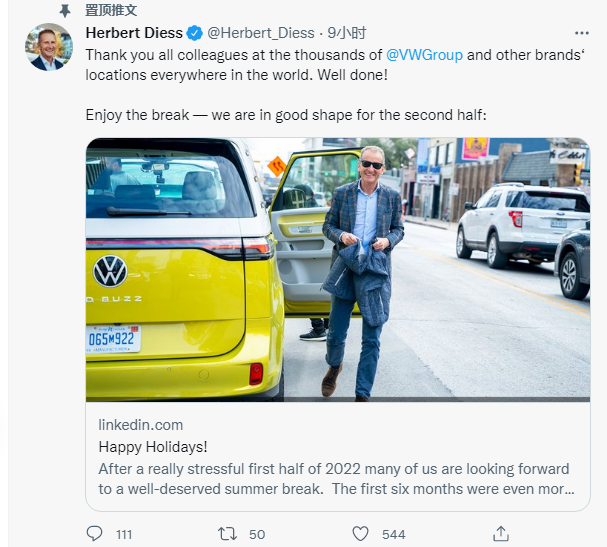Open the LinkedIn article description preview

click(x=337, y=479)
